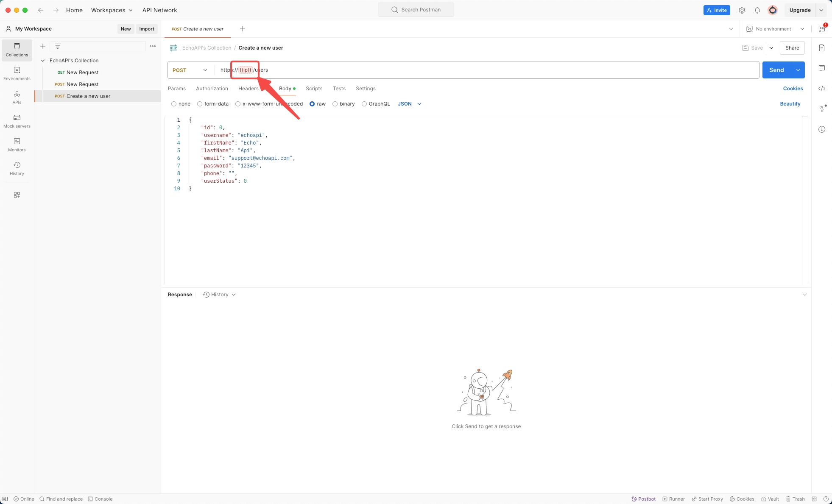The height and width of the screenshot is (504, 832).
Task: Expand the Save button dropdown arrow
Action: pyautogui.click(x=771, y=47)
